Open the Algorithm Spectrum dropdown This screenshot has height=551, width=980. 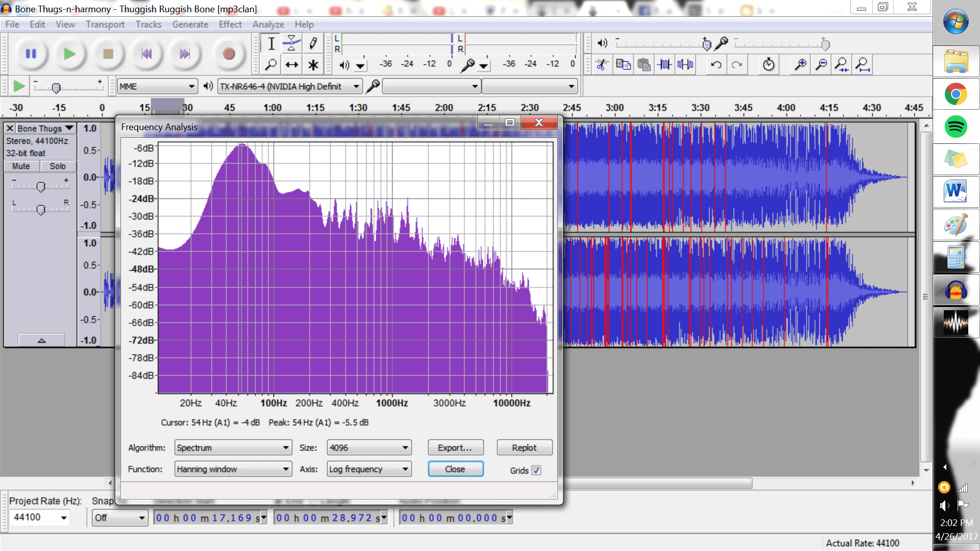(x=233, y=448)
